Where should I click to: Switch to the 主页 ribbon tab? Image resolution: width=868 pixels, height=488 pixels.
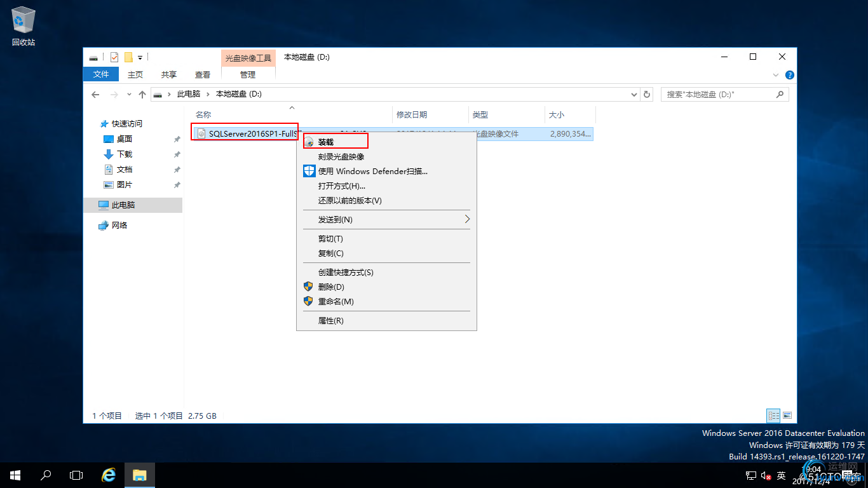pos(135,74)
